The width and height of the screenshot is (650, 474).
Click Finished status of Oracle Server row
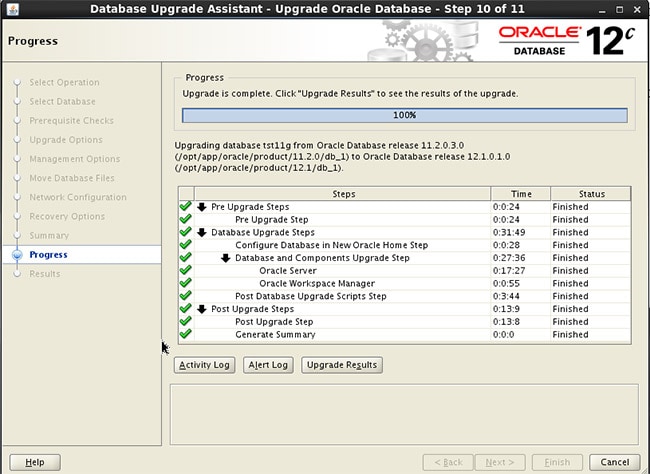[x=570, y=271]
